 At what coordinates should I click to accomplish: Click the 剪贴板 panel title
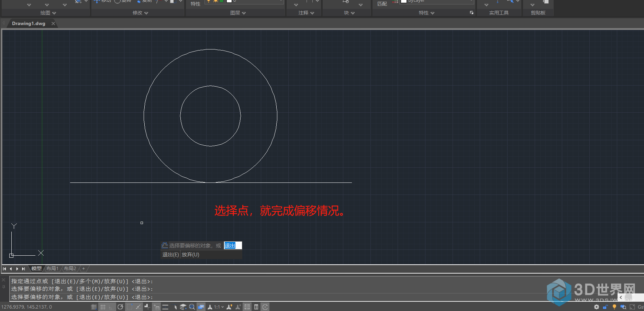(x=538, y=13)
